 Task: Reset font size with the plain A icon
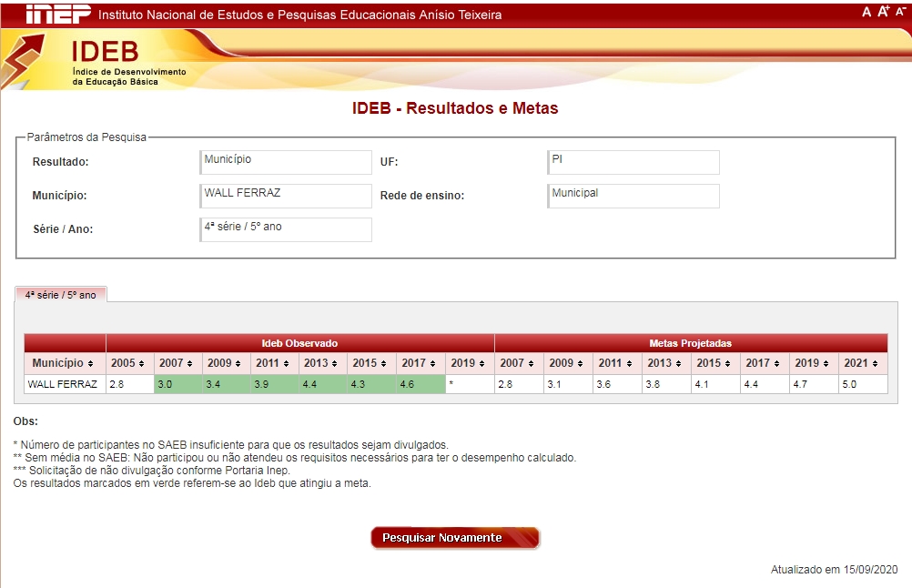[x=866, y=12]
